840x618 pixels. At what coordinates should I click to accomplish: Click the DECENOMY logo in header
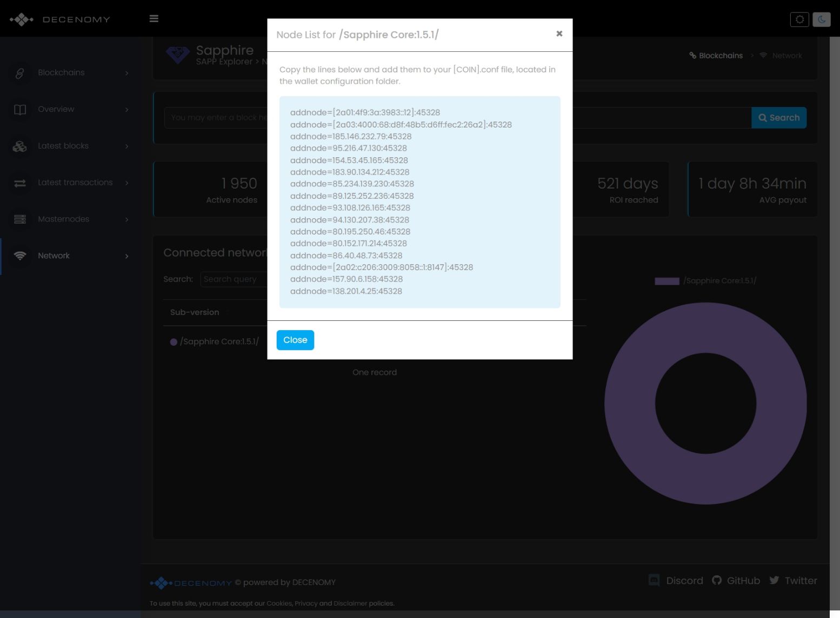click(59, 19)
